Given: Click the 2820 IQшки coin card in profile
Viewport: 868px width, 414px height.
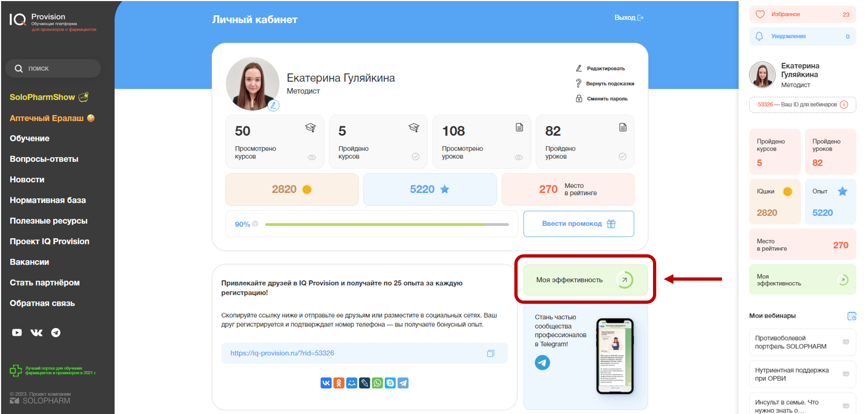Looking at the screenshot, I should (x=292, y=189).
